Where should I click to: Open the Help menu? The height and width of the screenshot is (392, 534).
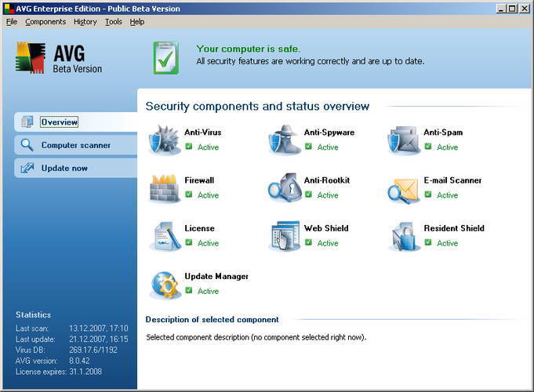(x=137, y=22)
